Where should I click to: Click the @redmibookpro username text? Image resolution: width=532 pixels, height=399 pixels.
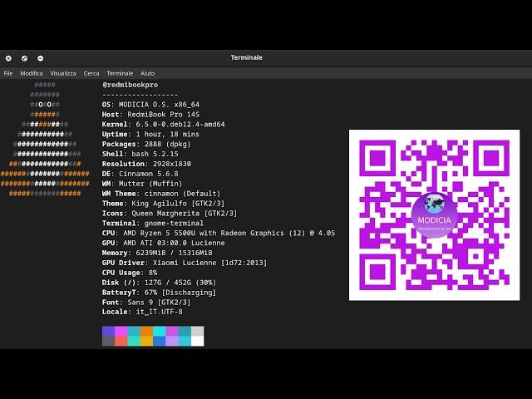click(131, 85)
